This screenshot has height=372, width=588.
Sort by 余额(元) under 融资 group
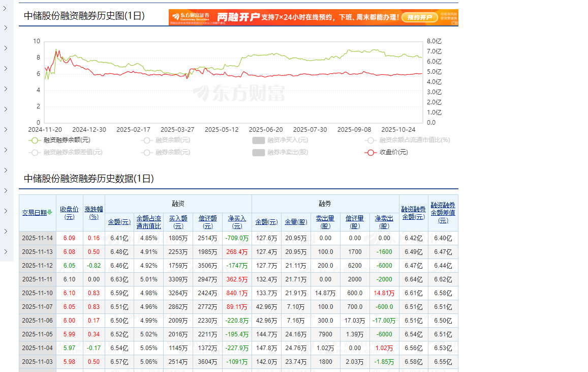pos(119,222)
